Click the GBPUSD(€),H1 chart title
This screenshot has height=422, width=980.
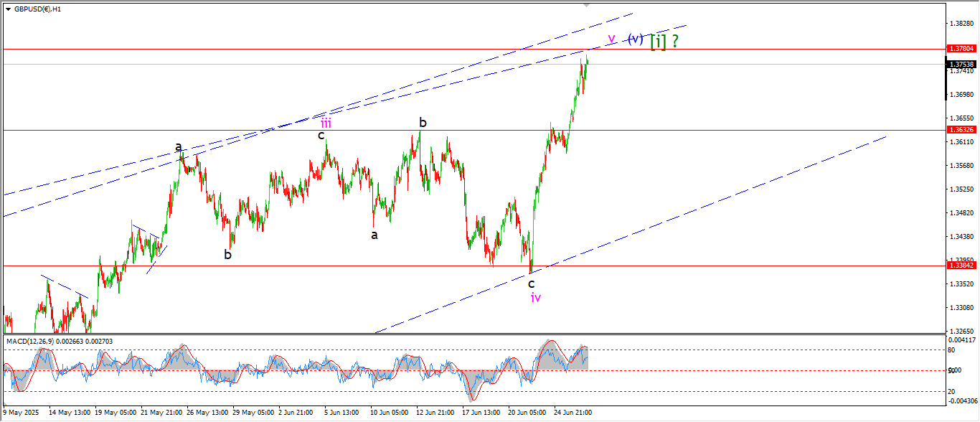tap(37, 9)
